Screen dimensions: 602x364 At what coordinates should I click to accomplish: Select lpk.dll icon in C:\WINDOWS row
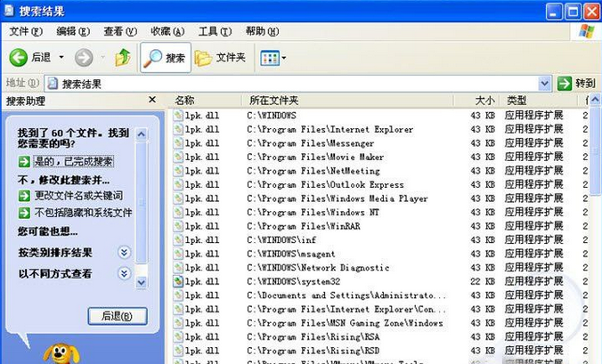coord(178,115)
